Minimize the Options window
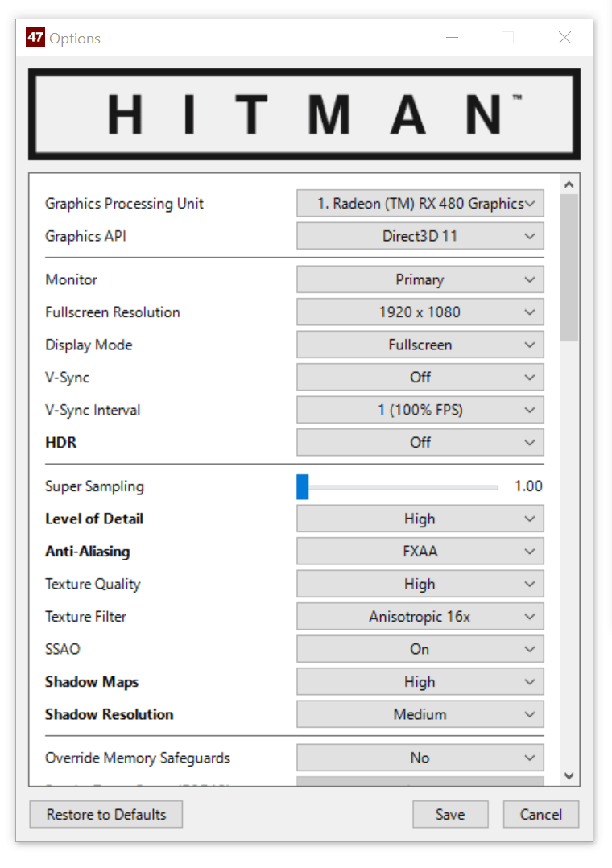The height and width of the screenshot is (868, 612). pos(453,38)
